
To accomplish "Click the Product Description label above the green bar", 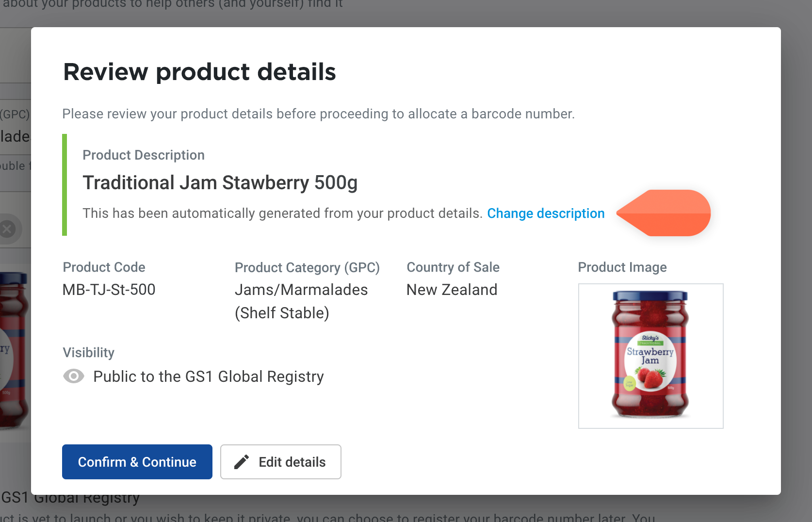I will tap(144, 155).
